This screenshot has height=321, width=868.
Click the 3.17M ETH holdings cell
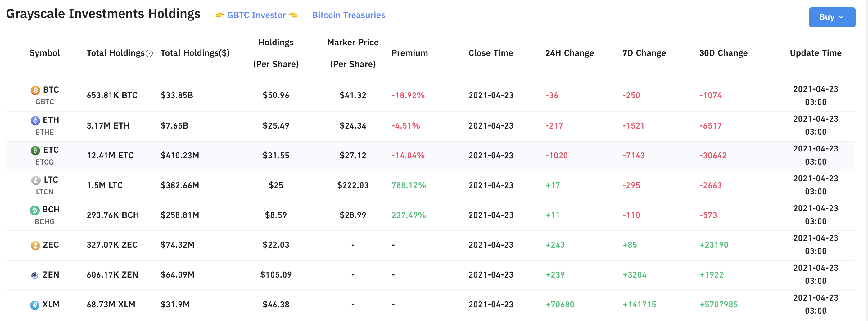(108, 126)
